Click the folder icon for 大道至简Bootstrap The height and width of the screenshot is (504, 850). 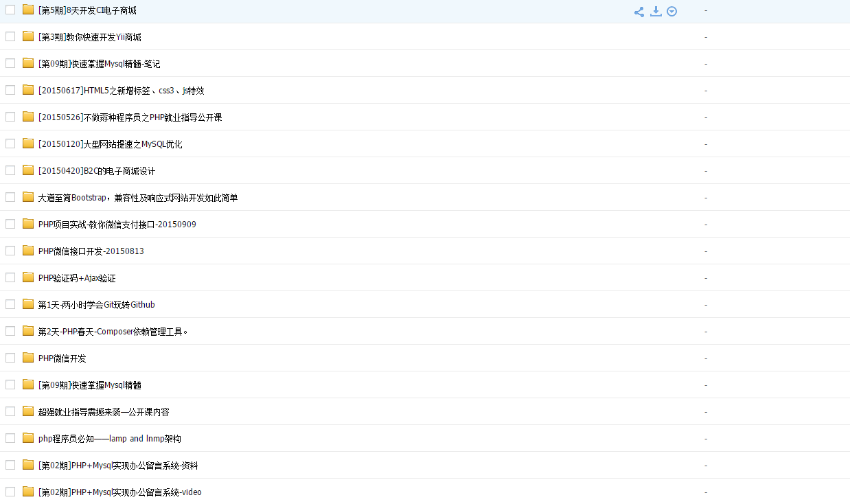[28, 197]
